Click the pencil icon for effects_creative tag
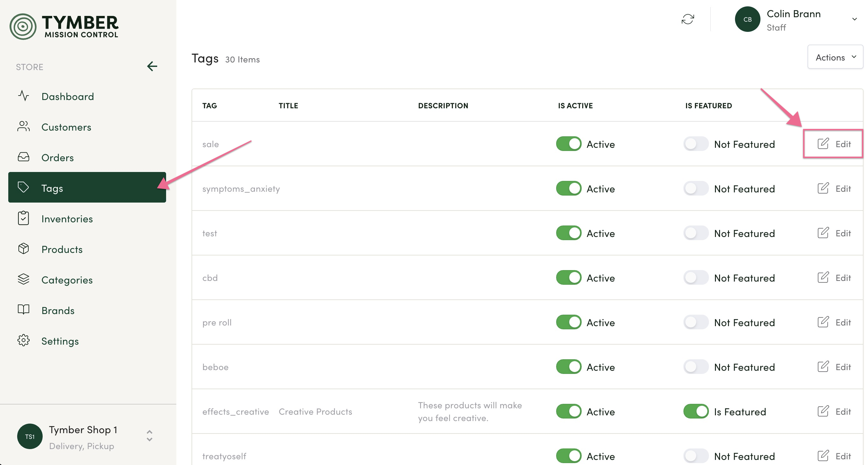 823,411
